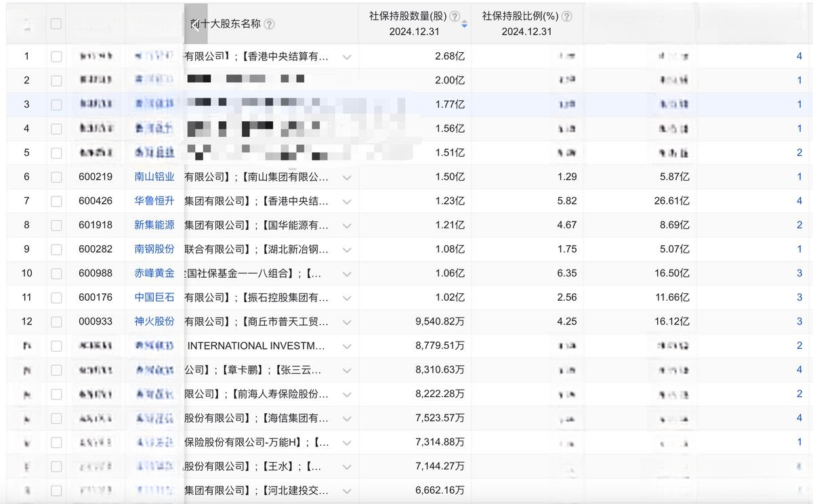This screenshot has height=504, width=813.
Task: Open shareholder dropdown for 赤峰黄金 row
Action: coord(347,274)
